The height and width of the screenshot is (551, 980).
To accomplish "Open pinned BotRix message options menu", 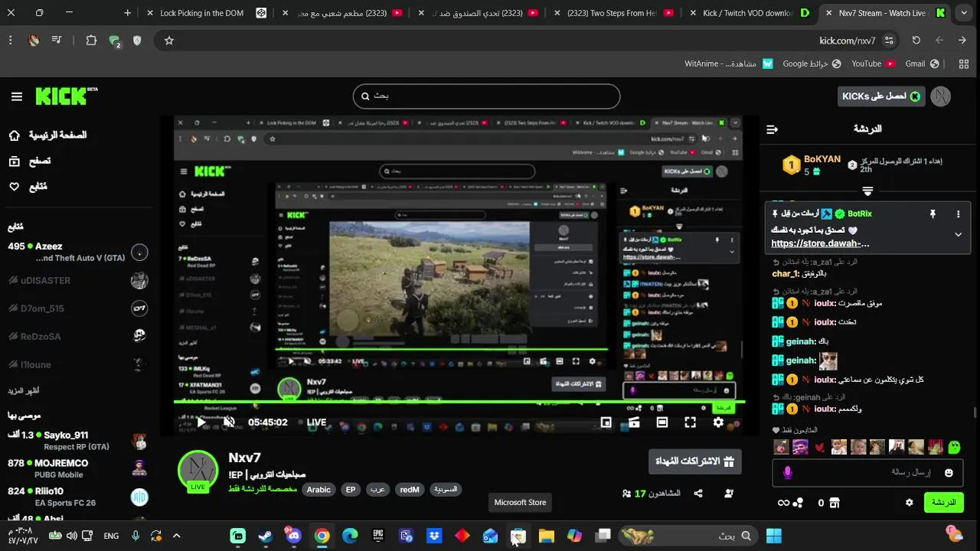I will (958, 214).
